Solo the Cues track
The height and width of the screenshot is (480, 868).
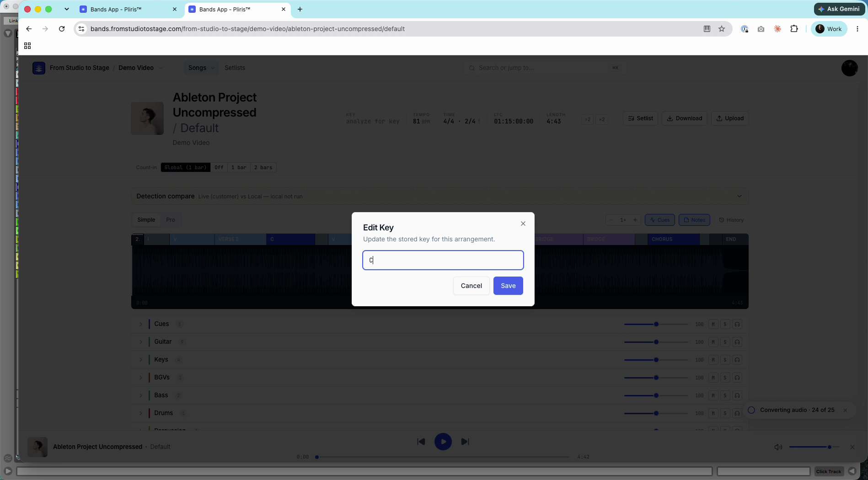pos(725,324)
